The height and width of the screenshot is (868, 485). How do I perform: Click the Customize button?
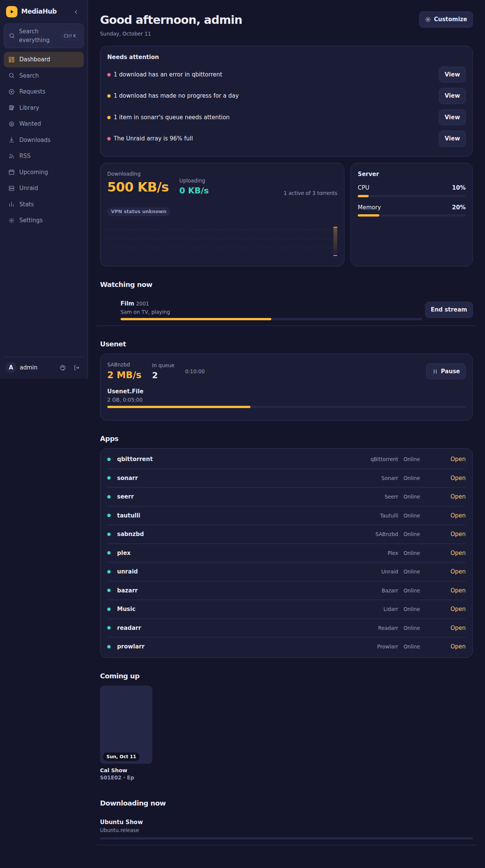coord(446,19)
